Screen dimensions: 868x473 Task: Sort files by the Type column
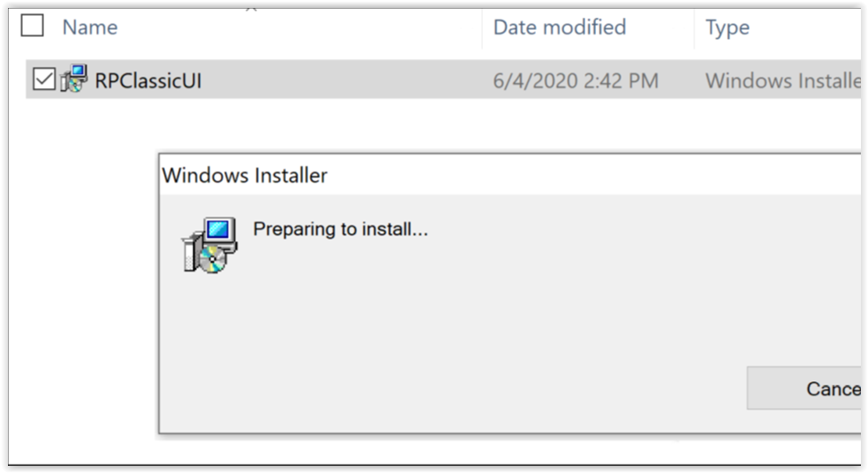[727, 27]
